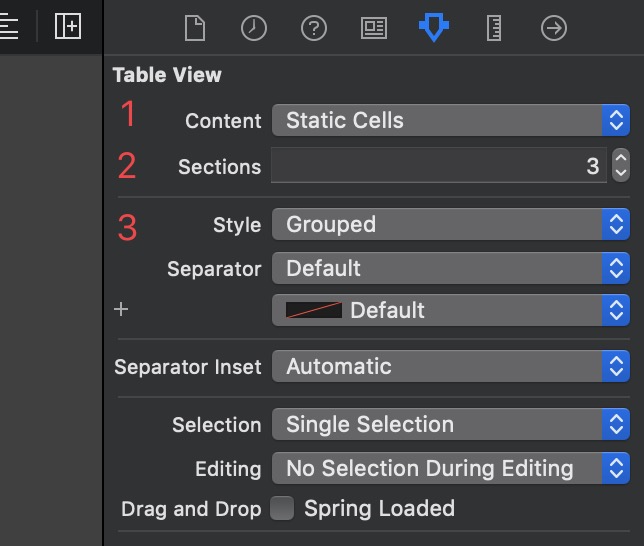
Task: Change the Selection dropdown from Single Selection
Action: 450,424
